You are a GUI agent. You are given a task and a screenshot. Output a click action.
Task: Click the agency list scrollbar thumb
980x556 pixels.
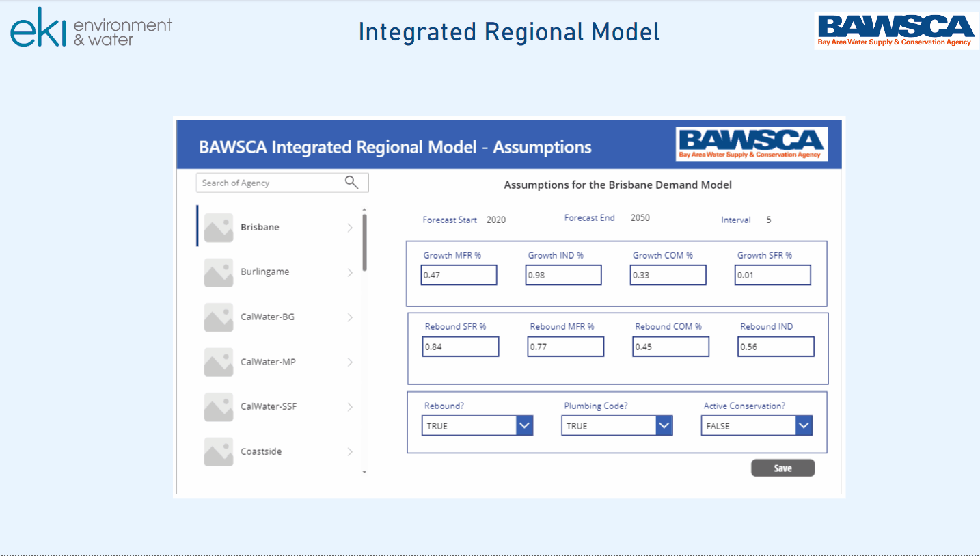coord(364,242)
